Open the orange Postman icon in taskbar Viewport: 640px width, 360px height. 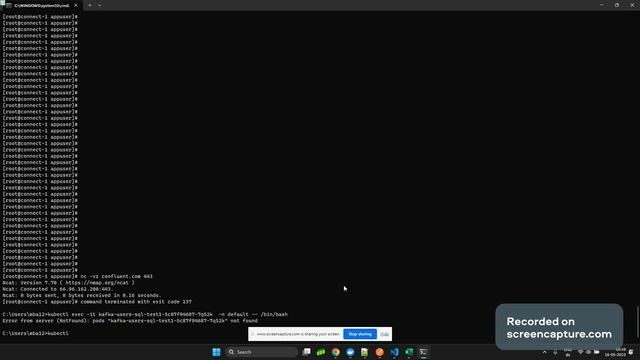click(x=380, y=352)
